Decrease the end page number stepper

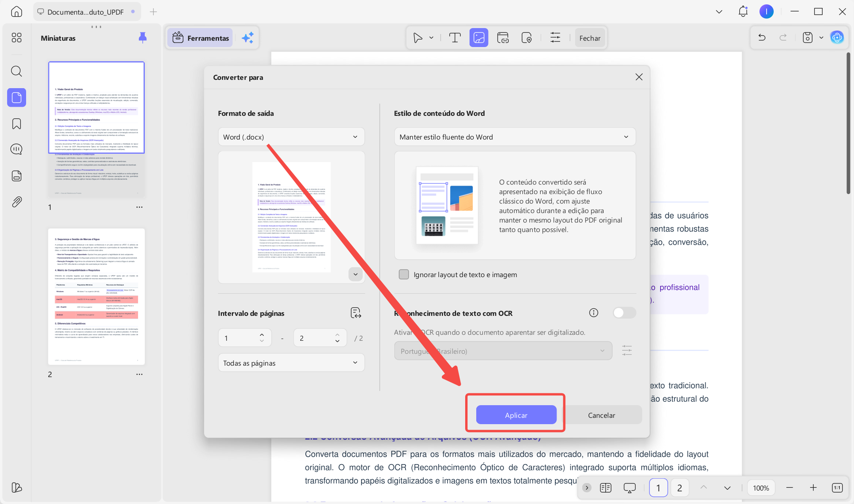(337, 341)
